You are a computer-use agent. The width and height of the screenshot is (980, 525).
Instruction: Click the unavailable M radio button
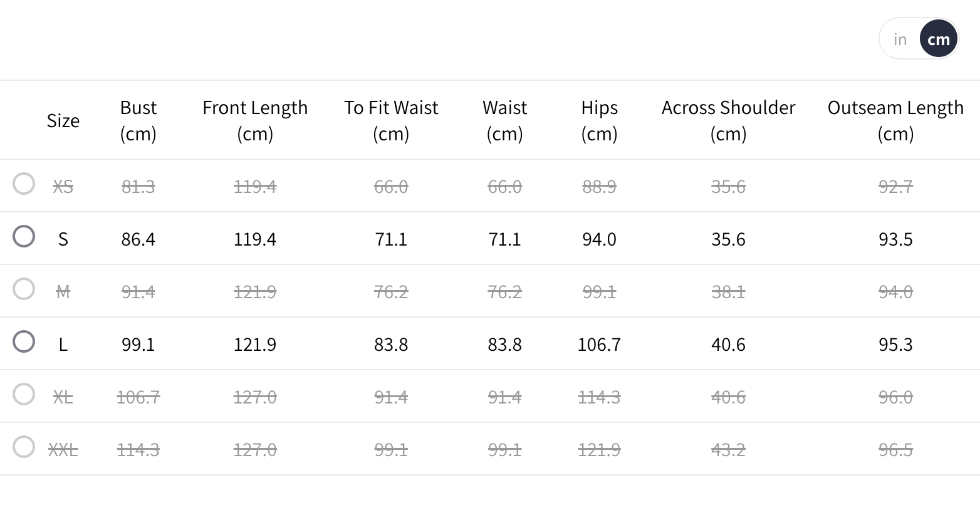24,289
